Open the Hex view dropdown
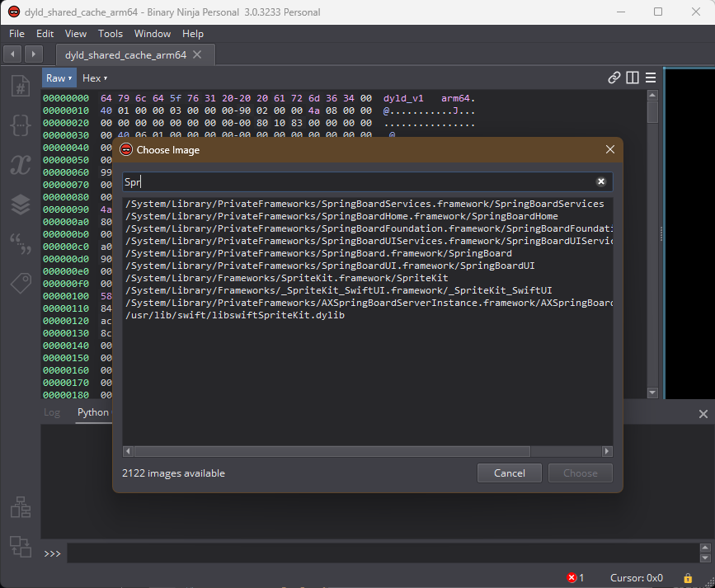Viewport: 715px width, 588px height. point(95,78)
